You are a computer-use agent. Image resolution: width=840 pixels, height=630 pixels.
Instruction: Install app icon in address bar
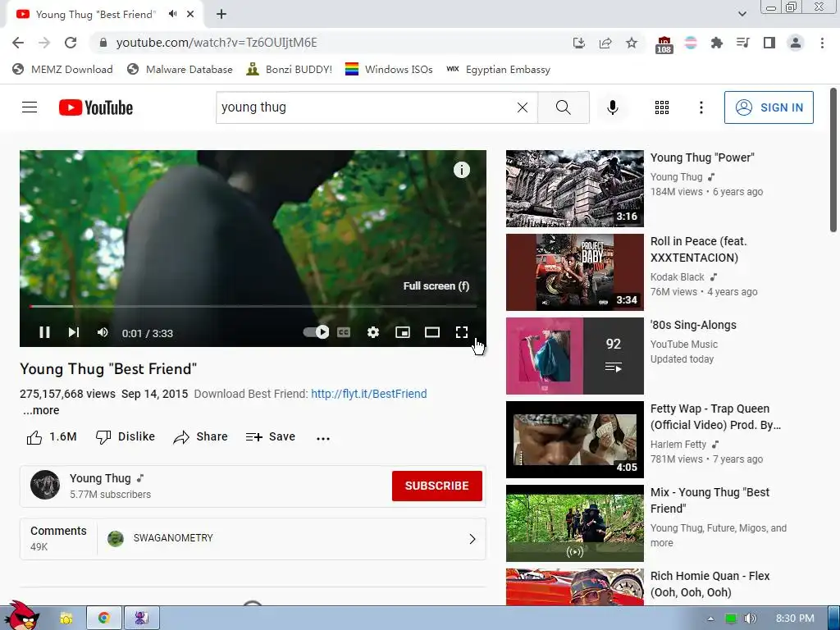[579, 43]
